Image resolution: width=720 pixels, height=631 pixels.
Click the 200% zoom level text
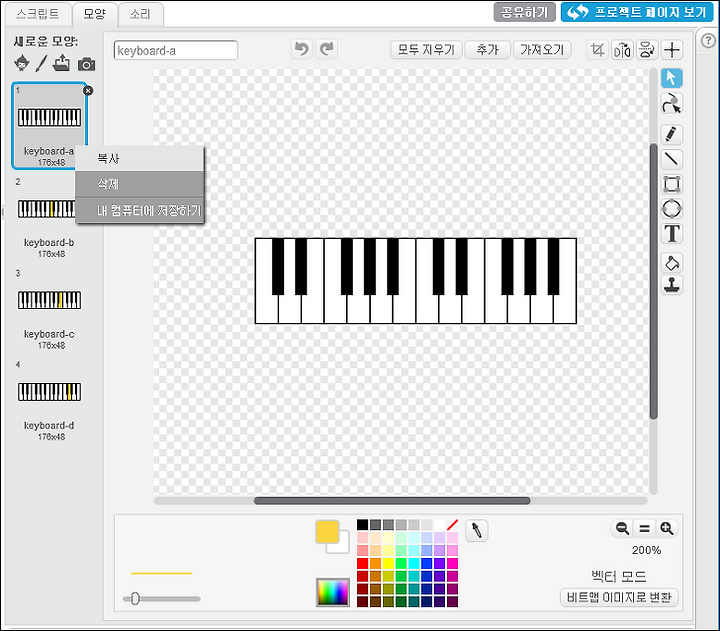646,550
